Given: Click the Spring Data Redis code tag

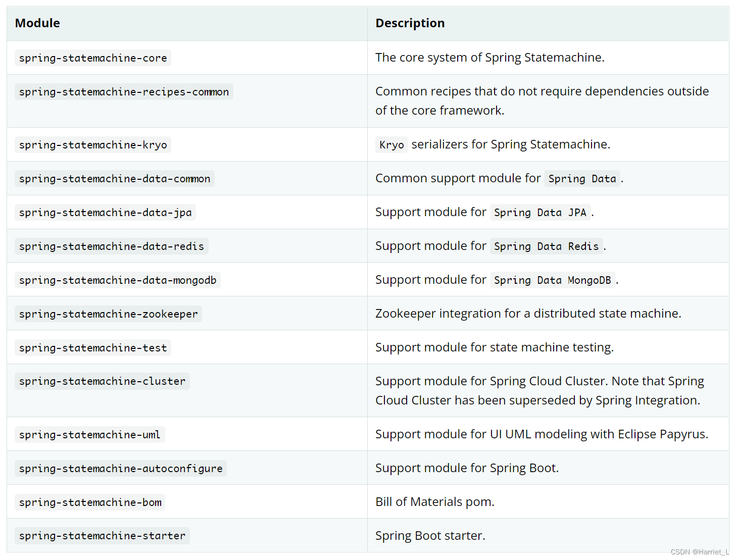Looking at the screenshot, I should pos(546,246).
